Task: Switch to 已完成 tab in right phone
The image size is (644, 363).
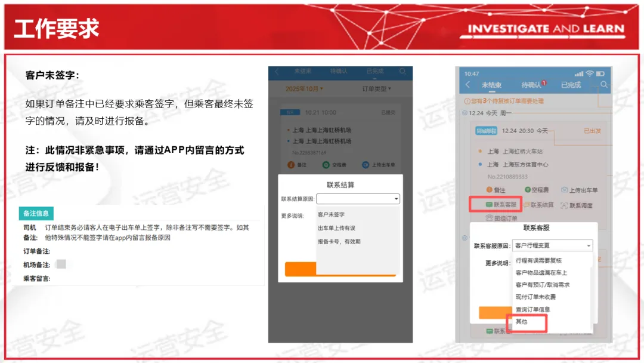Action: [571, 85]
